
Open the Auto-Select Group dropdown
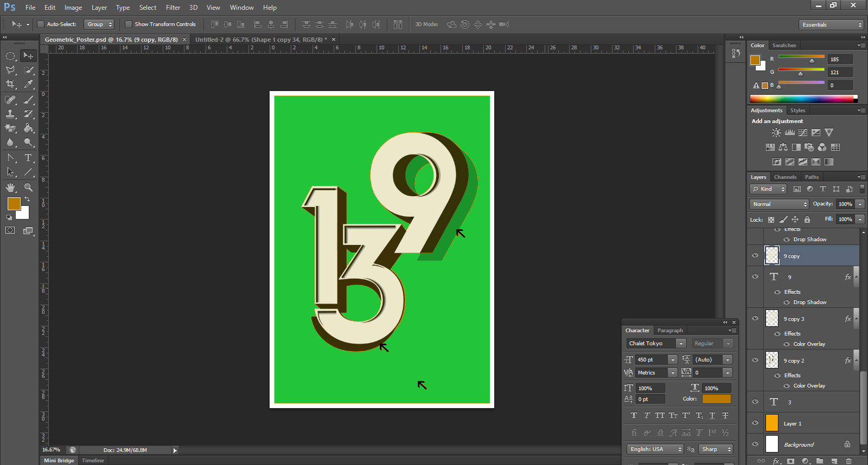pyautogui.click(x=99, y=24)
